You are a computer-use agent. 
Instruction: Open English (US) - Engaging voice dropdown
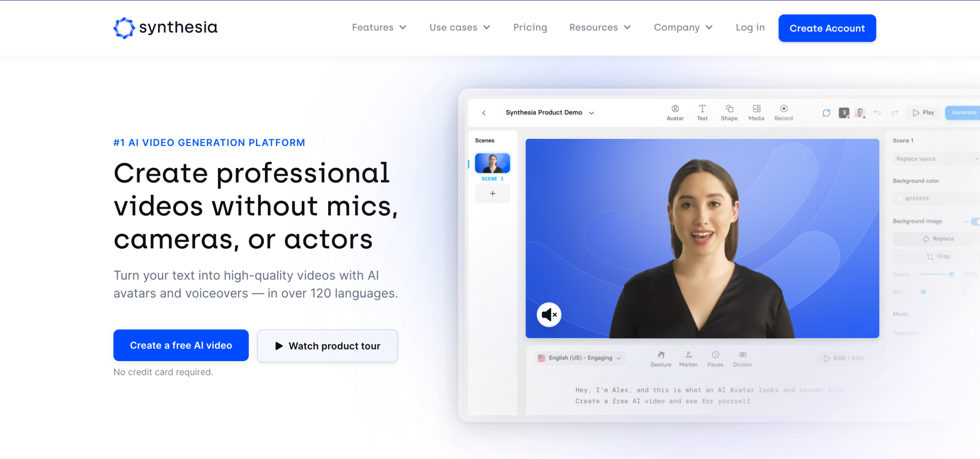(x=580, y=358)
